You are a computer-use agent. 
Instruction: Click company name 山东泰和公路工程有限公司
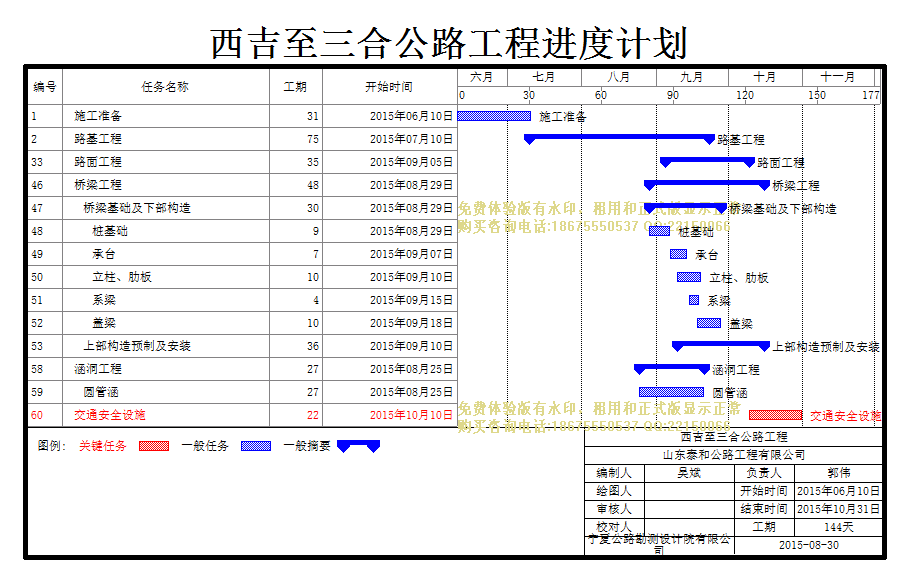734,455
